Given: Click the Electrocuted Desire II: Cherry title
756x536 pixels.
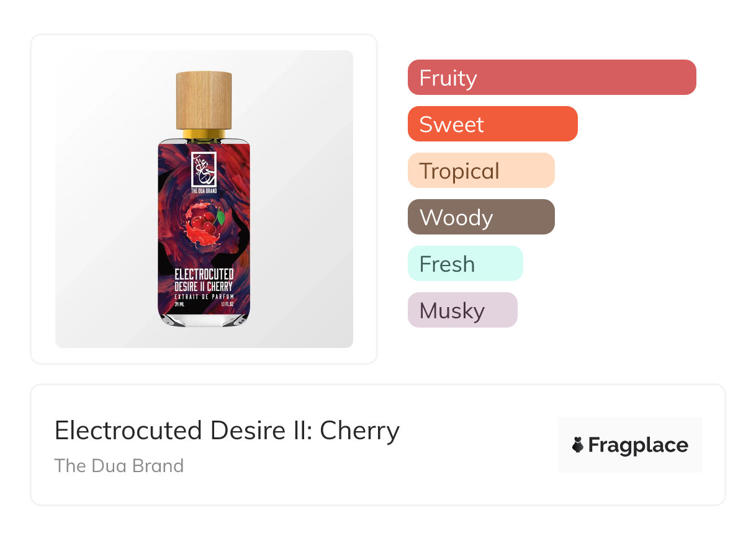Looking at the screenshot, I should (x=227, y=431).
